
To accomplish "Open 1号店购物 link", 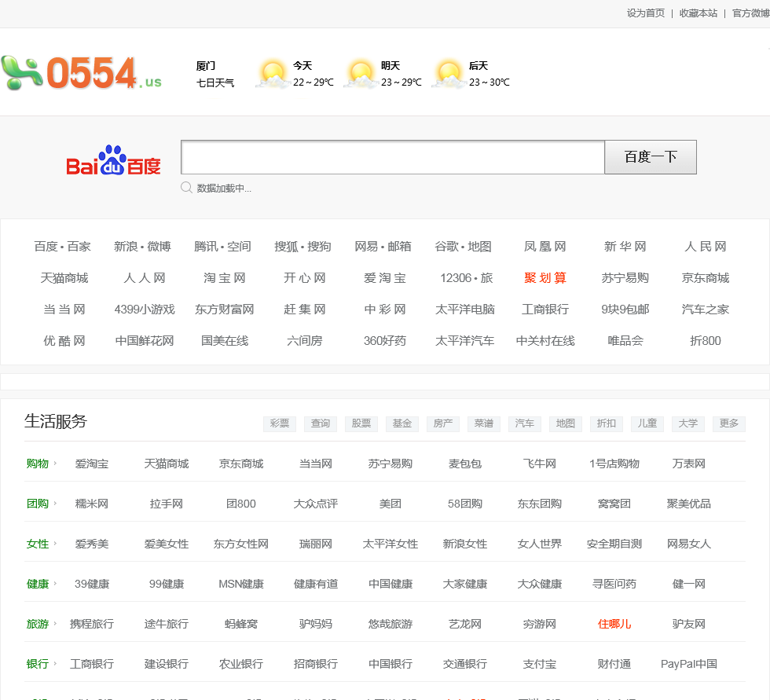I will coord(614,464).
